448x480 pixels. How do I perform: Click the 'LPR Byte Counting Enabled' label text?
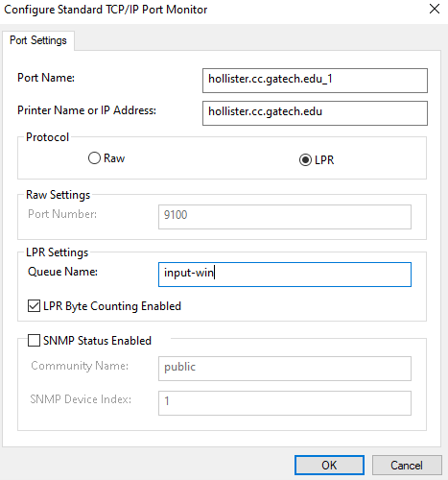pyautogui.click(x=112, y=306)
